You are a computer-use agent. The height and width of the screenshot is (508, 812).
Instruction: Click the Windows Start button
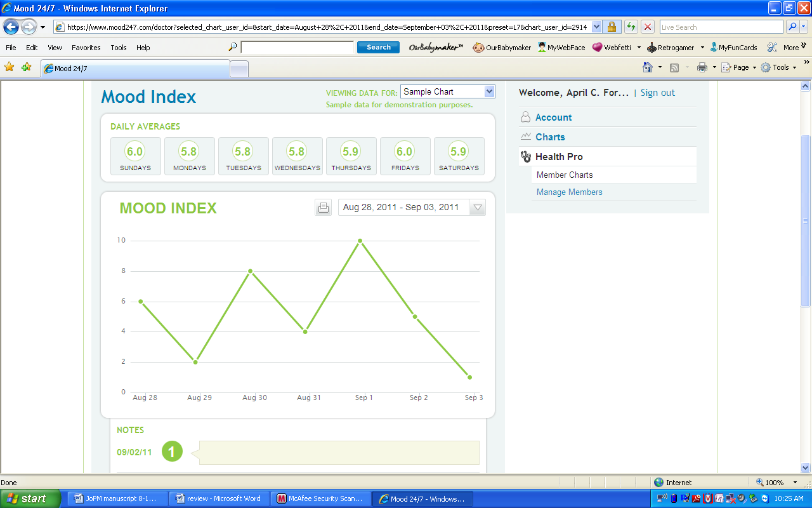tap(30, 498)
